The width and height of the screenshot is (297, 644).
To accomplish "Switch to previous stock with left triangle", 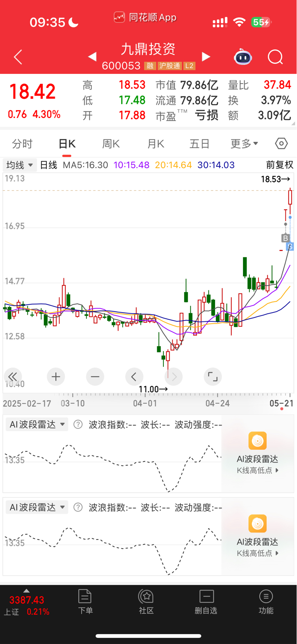I will click(92, 57).
